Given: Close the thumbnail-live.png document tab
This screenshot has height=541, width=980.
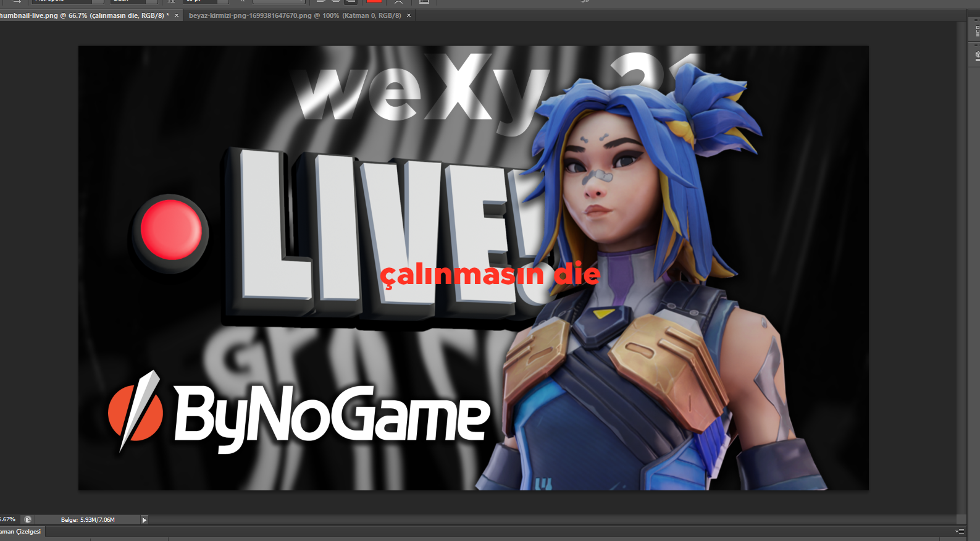Looking at the screenshot, I should [x=177, y=15].
